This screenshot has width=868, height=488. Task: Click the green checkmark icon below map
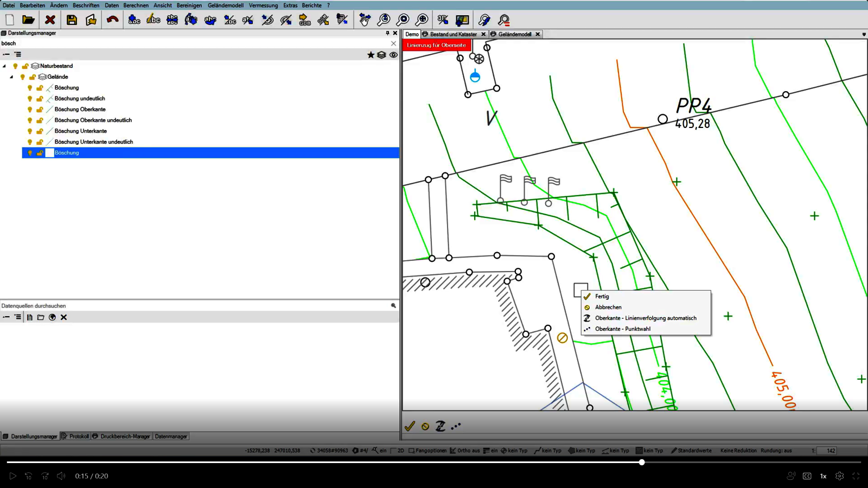coord(410,426)
